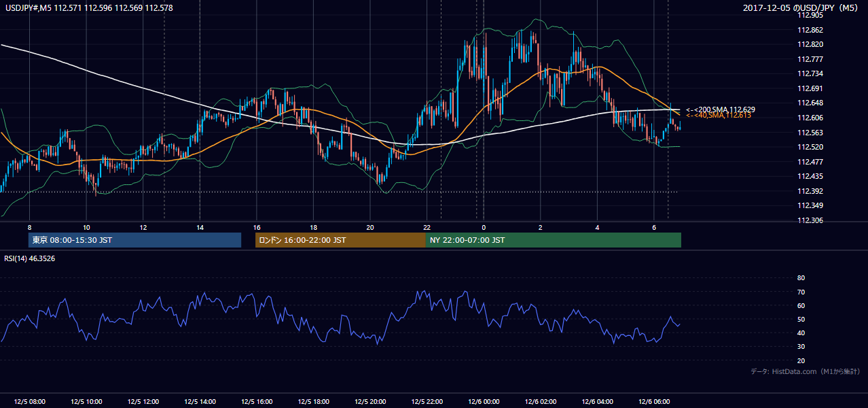The width and height of the screenshot is (868, 408).
Task: Click the hour label 22 under the chart
Action: (x=427, y=227)
